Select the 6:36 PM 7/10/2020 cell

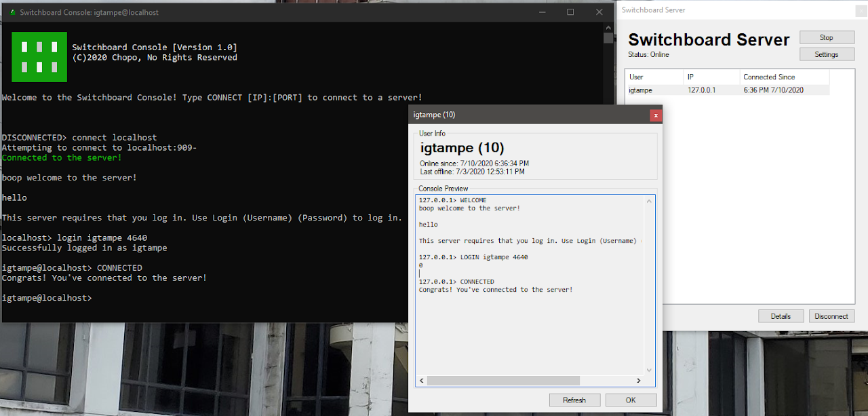(x=773, y=90)
